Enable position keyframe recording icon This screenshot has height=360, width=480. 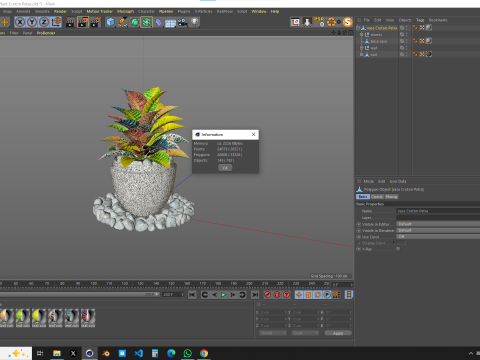click(299, 295)
